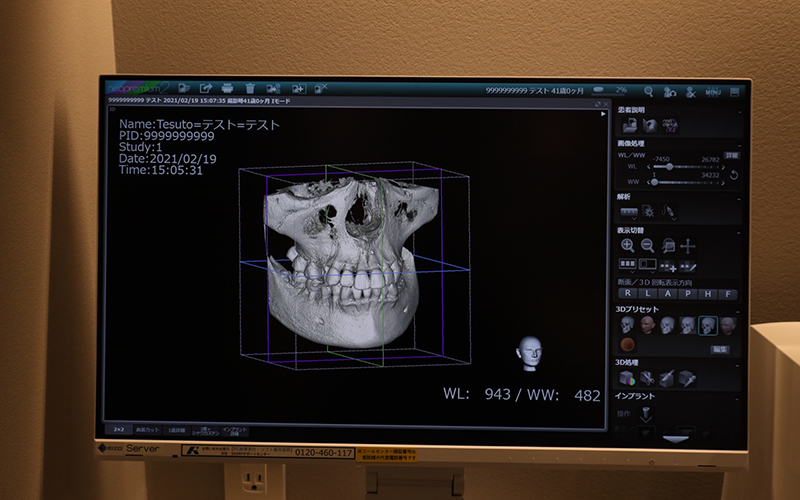
Task: Click the cube with pin 3D icon
Action: 687,379
